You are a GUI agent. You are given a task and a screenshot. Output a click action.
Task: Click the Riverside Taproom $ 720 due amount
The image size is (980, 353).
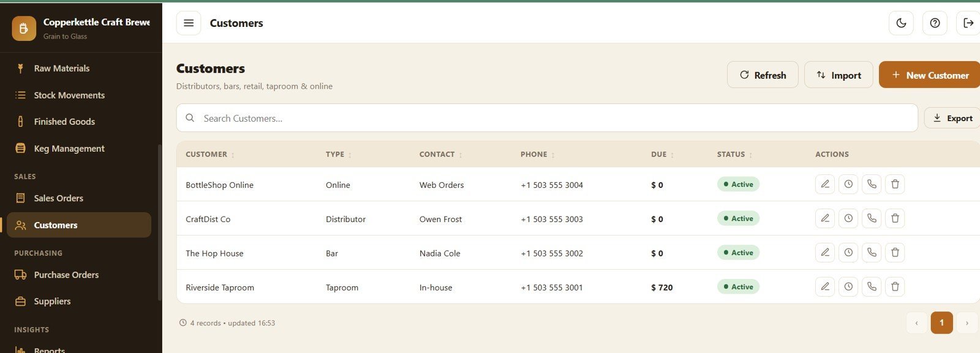(x=661, y=288)
